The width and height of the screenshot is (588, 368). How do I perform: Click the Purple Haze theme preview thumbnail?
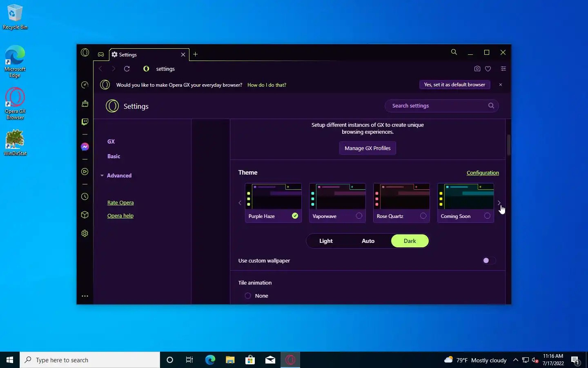tap(273, 197)
